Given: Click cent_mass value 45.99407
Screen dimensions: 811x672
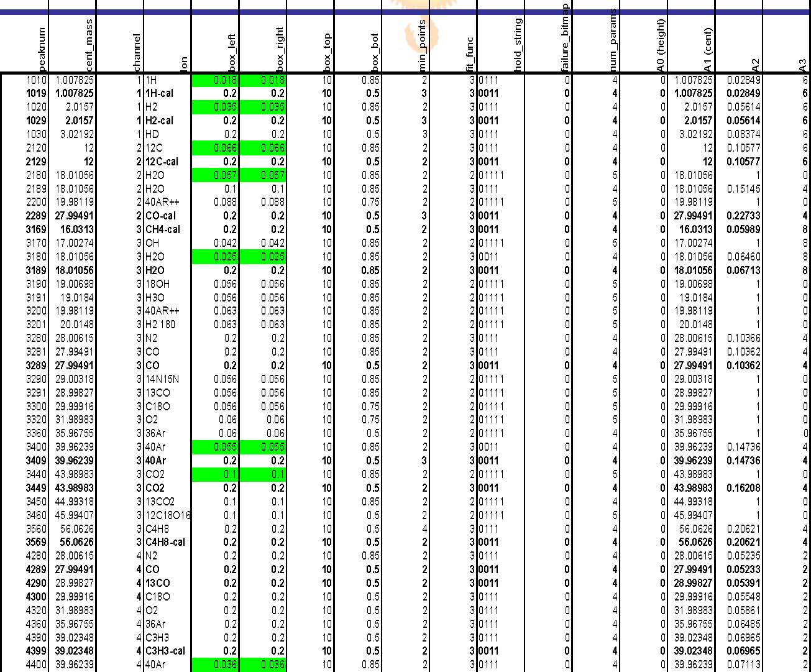Looking at the screenshot, I should click(73, 515).
